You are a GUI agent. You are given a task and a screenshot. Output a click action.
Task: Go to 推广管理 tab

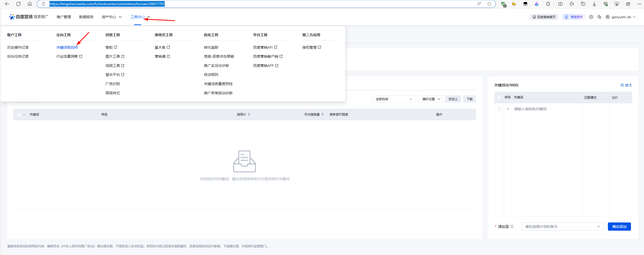64,17
